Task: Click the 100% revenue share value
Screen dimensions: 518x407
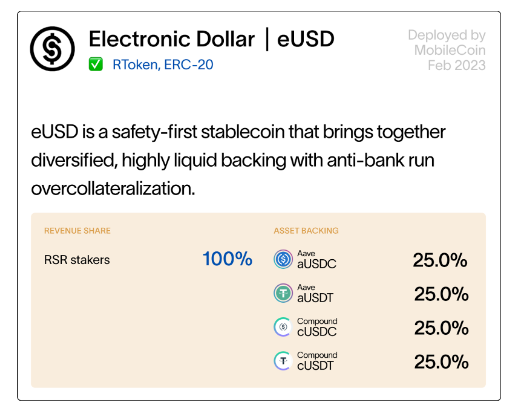Action: coord(227,259)
